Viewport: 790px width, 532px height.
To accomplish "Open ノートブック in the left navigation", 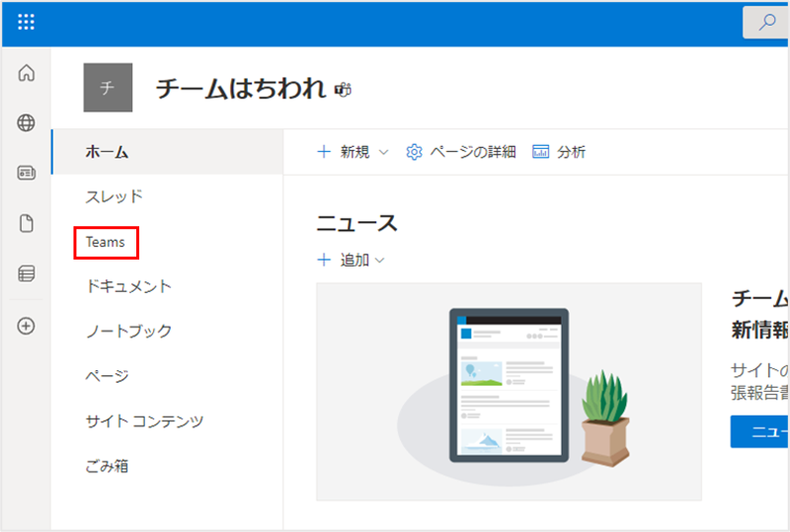I will click(x=128, y=331).
